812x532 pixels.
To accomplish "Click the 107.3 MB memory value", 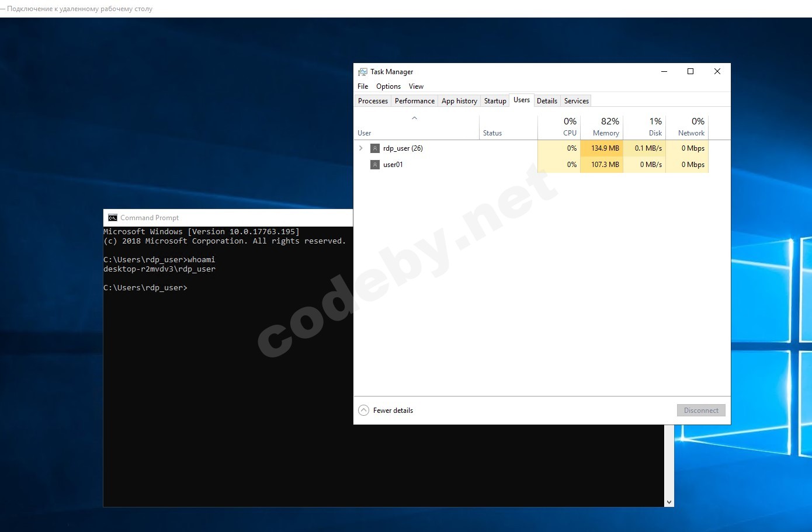I will (x=605, y=165).
